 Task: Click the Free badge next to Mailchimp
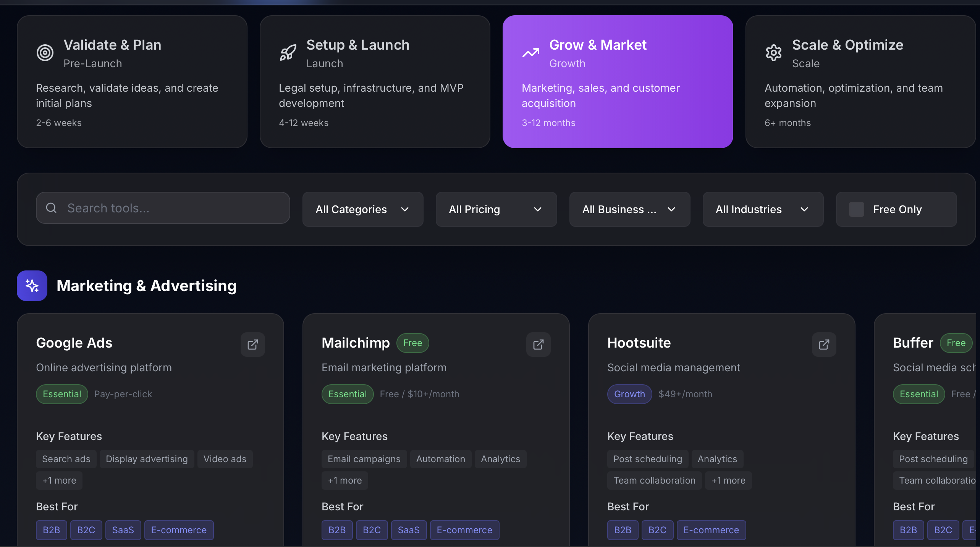[413, 343]
